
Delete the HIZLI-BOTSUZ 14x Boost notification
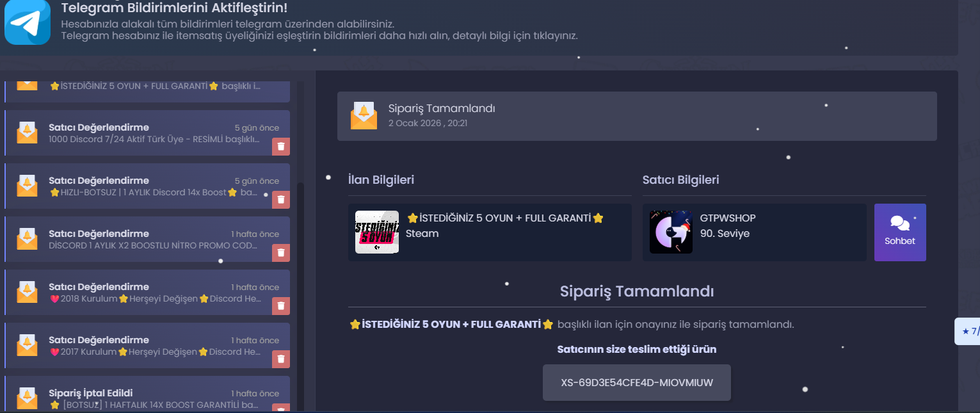(281, 200)
